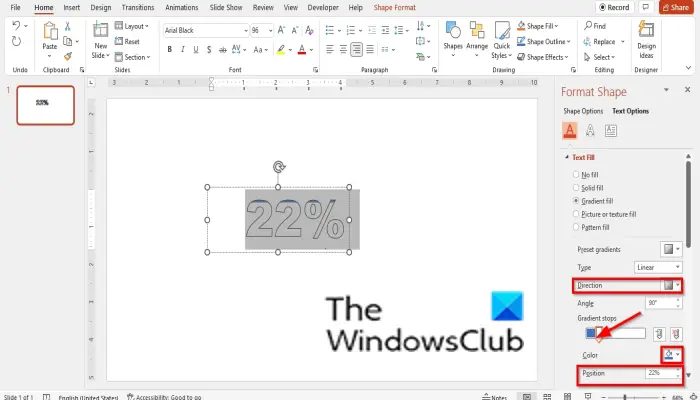Choose Picture or texture fill
The image size is (700, 400).
576,214
